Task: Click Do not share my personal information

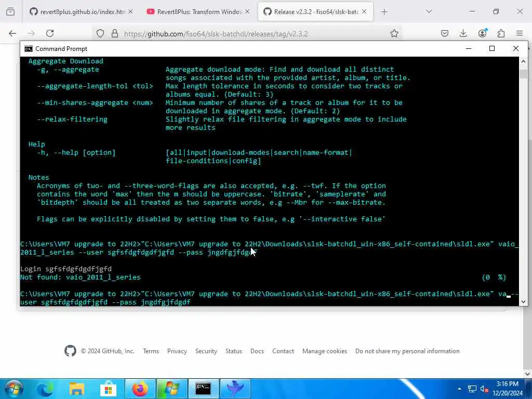Action: coord(407,351)
